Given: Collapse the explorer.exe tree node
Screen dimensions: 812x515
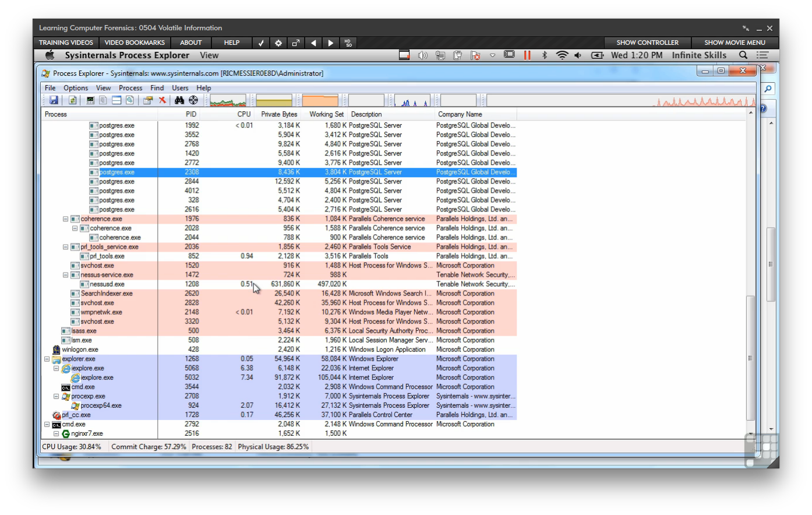Looking at the screenshot, I should click(x=47, y=359).
